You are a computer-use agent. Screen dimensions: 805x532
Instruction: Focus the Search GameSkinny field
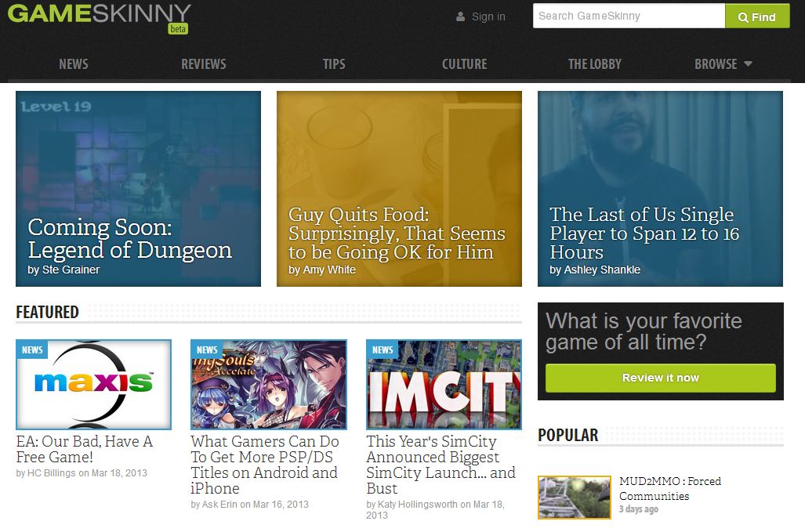pos(629,16)
